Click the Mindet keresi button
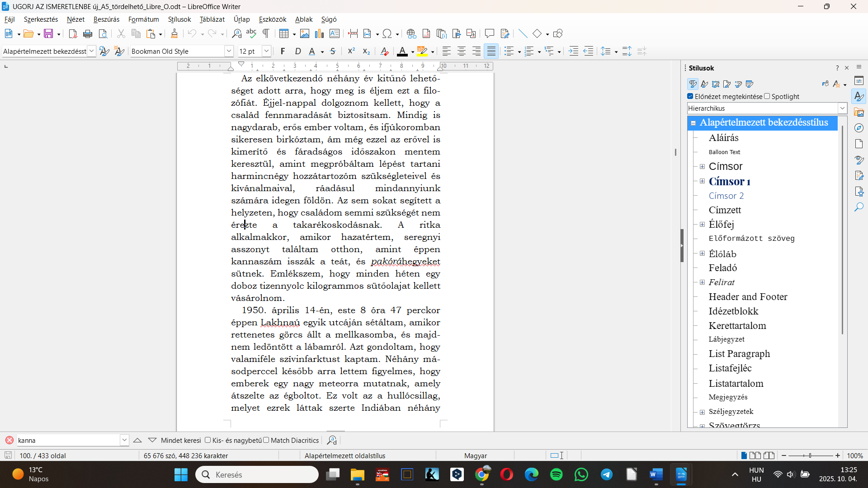868x488 pixels. tap(181, 440)
